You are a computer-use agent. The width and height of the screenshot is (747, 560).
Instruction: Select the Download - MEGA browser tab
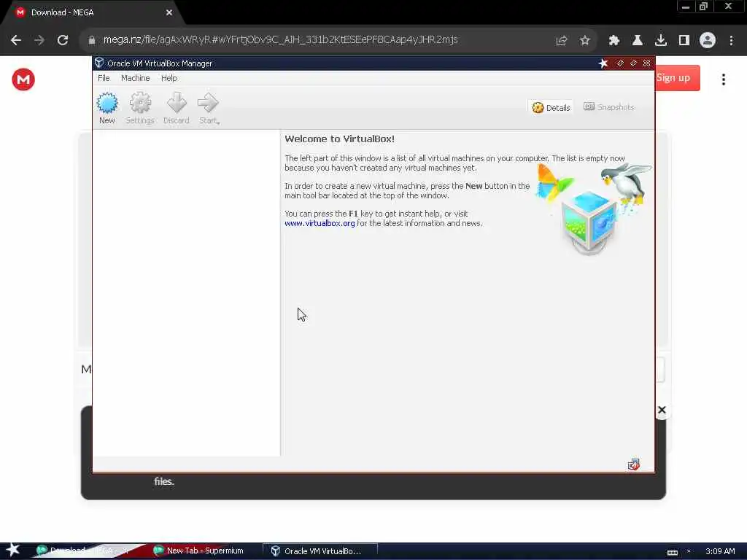[x=93, y=13]
